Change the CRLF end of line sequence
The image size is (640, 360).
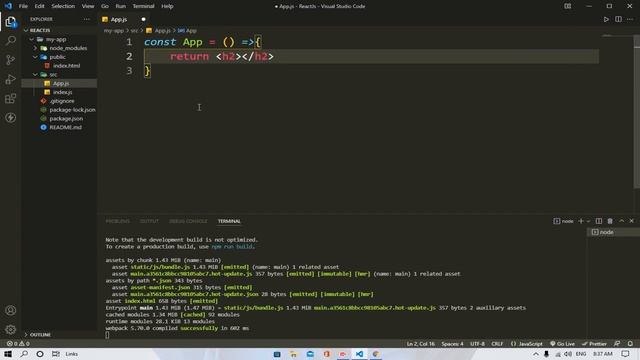497,344
